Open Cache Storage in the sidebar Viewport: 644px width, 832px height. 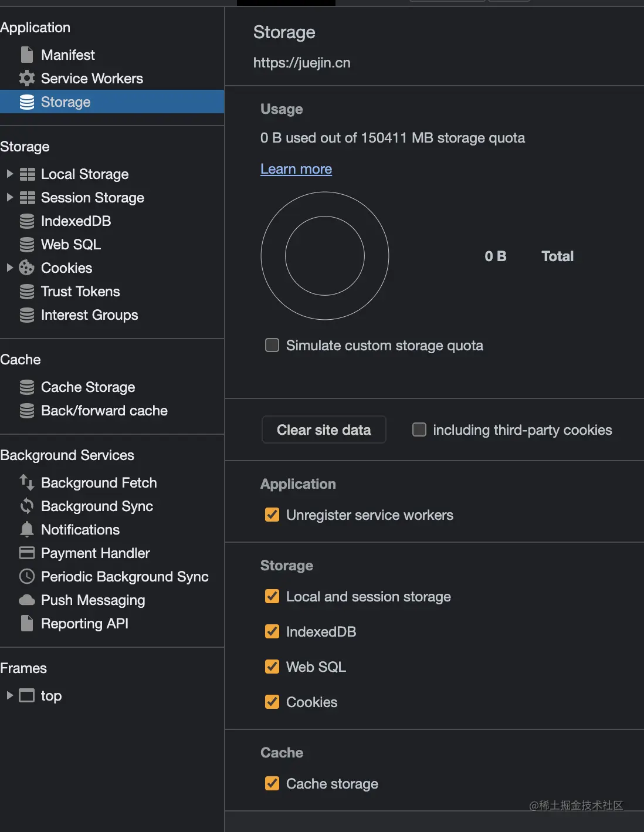coord(88,387)
